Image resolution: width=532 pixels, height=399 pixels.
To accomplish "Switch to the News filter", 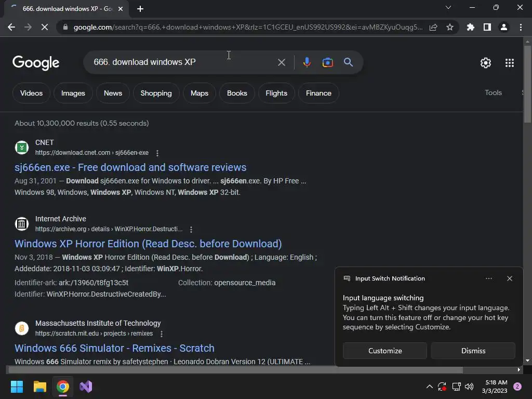I will (113, 93).
